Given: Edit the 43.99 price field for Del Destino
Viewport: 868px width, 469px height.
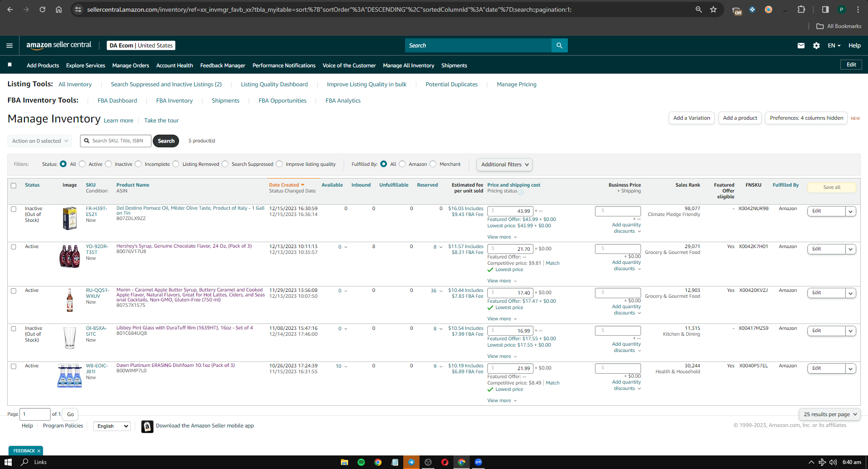Looking at the screenshot, I should point(510,211).
